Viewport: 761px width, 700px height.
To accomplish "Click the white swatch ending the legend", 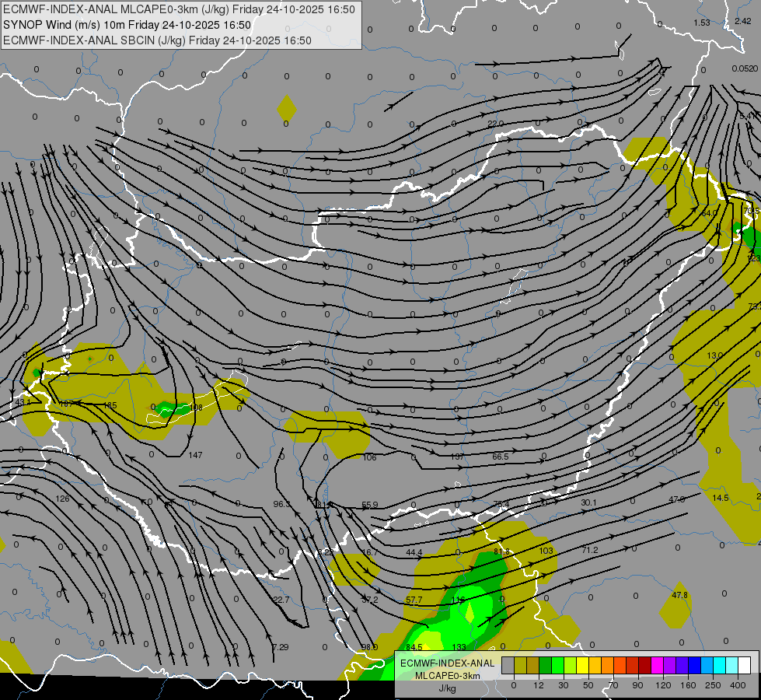I will (745, 665).
